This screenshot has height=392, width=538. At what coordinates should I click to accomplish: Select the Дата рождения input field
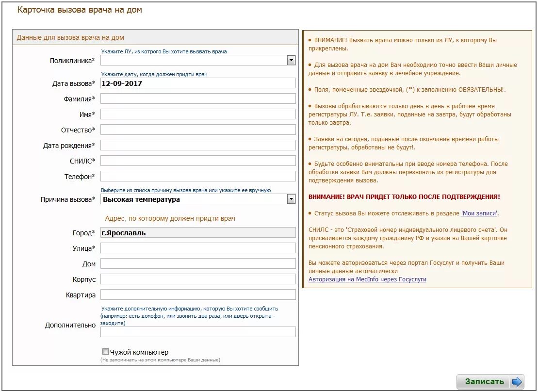click(198, 145)
